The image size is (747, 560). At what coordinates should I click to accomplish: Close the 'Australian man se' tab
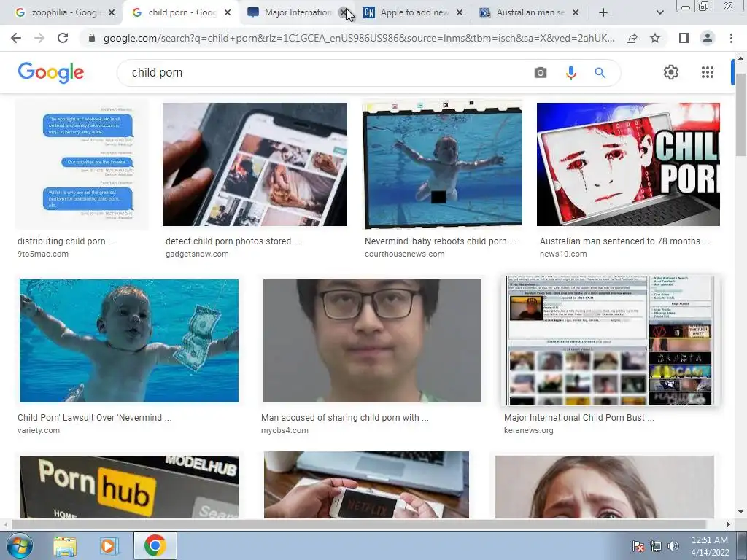click(x=576, y=12)
